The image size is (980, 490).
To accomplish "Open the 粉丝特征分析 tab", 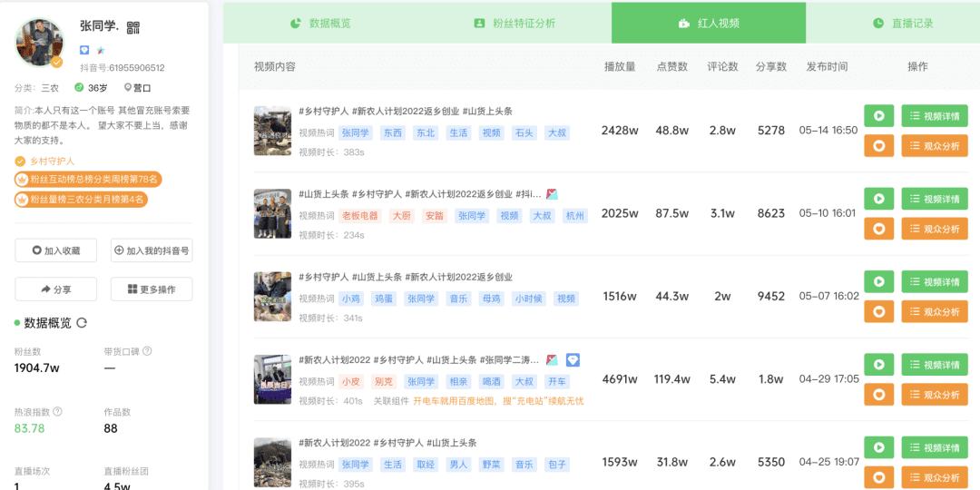I will (514, 23).
